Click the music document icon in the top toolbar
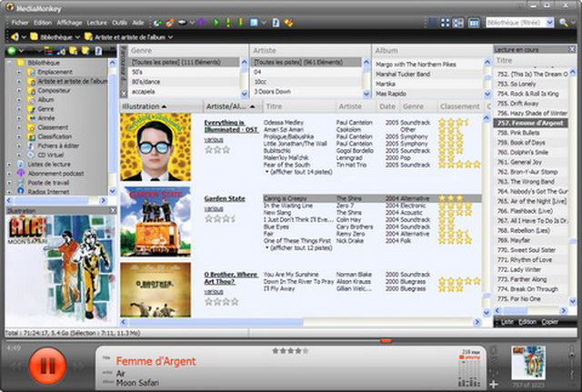 [x=276, y=23]
